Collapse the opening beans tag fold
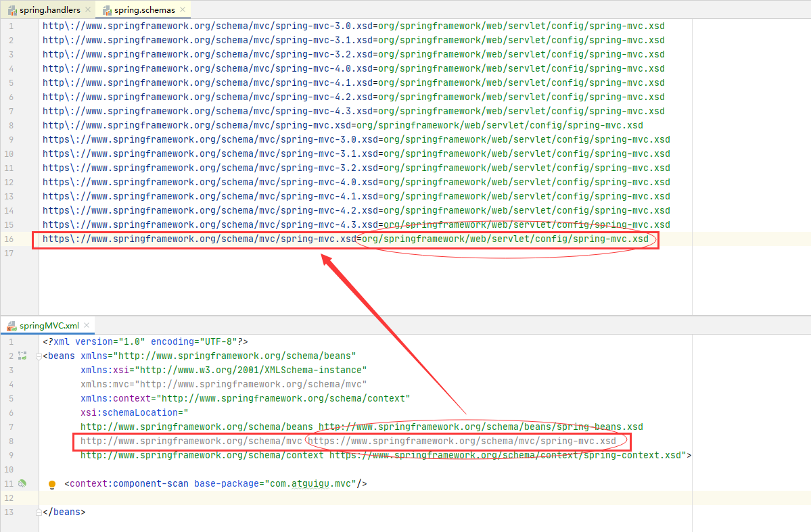 39,356
